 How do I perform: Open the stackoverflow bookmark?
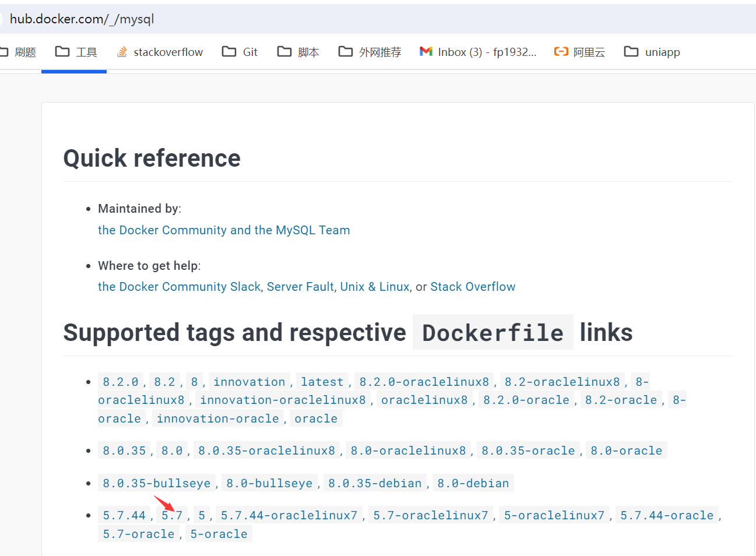coord(160,52)
